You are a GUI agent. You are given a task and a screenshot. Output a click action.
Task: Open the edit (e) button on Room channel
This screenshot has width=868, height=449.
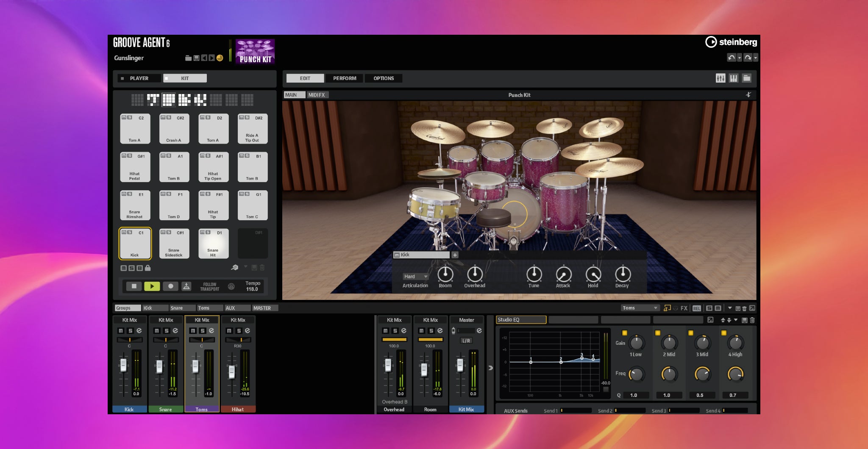click(x=440, y=331)
